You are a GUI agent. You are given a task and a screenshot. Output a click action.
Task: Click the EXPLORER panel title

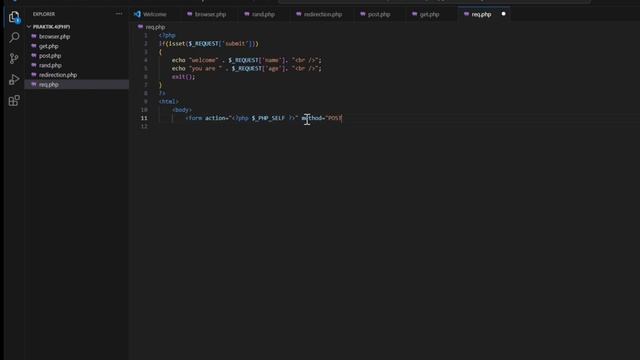click(44, 14)
